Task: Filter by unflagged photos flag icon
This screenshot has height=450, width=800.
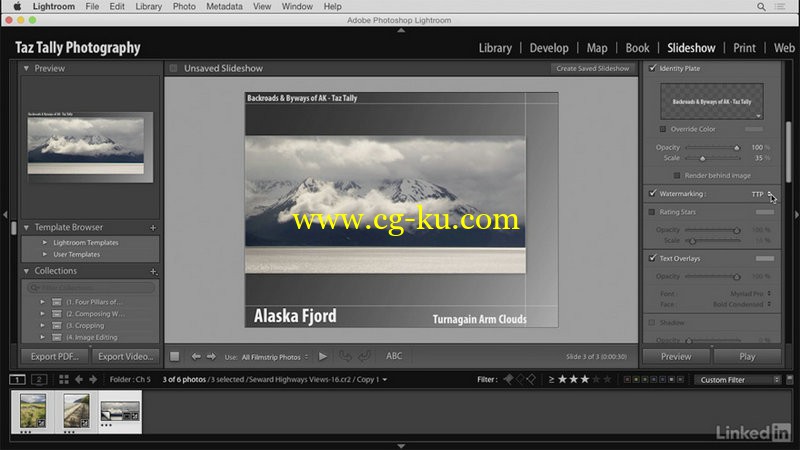Action: tap(520, 379)
